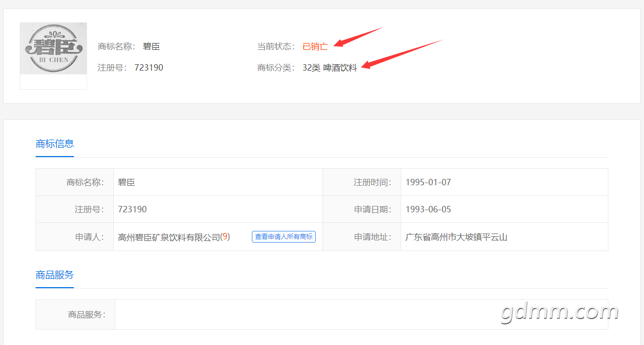Click header trademark name 碧臣
Viewport: 644px width, 345px height.
tap(151, 47)
